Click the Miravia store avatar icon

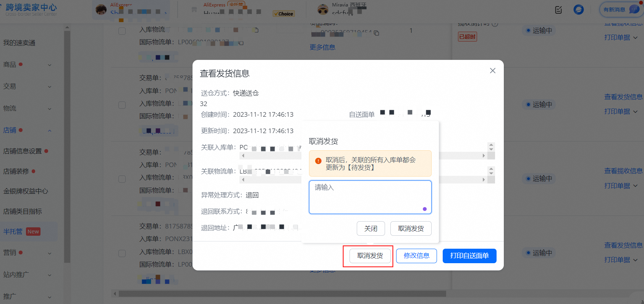(323, 10)
